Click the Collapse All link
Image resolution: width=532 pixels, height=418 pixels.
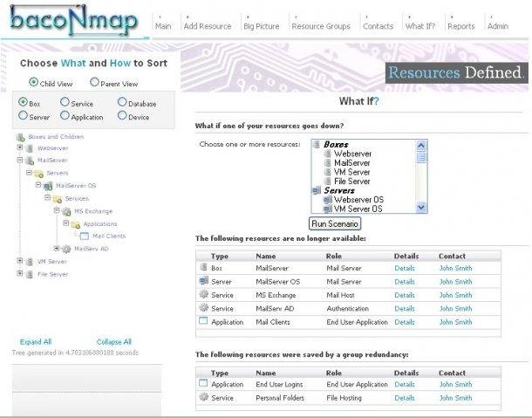click(114, 342)
